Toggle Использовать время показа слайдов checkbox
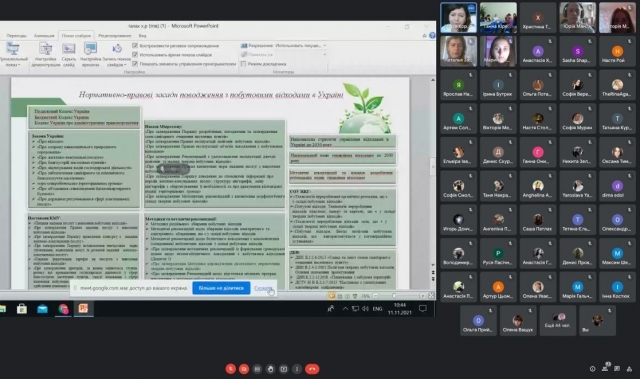Screen dimensions: 640x379 [x=135, y=55]
